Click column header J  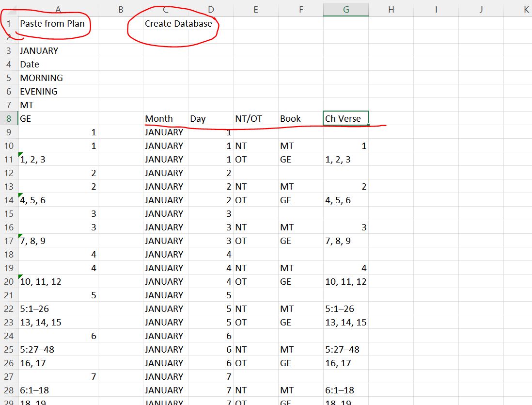point(481,10)
